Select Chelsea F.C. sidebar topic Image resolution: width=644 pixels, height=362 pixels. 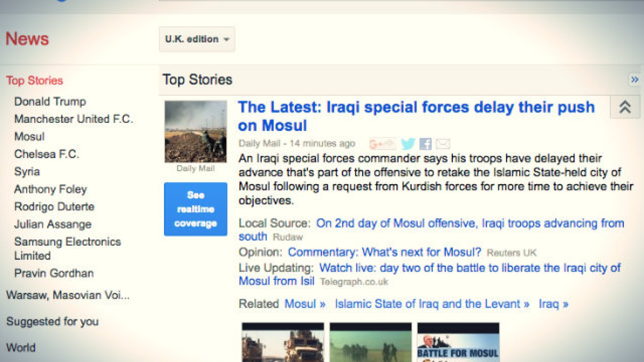[46, 154]
